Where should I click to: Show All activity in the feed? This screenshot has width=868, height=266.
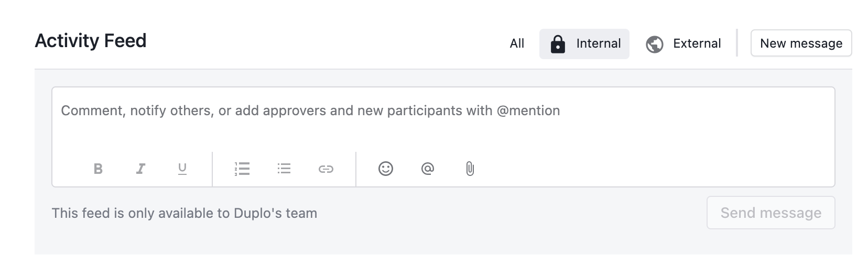point(517,43)
